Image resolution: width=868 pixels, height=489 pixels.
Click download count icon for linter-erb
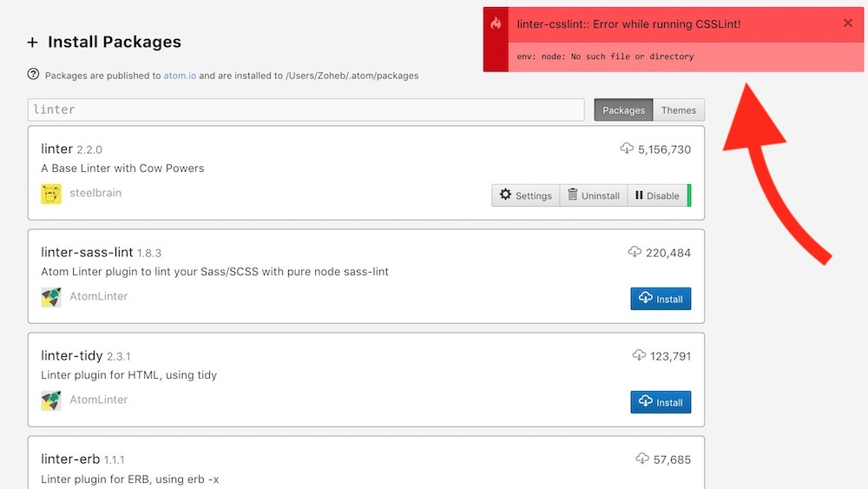[x=642, y=459]
